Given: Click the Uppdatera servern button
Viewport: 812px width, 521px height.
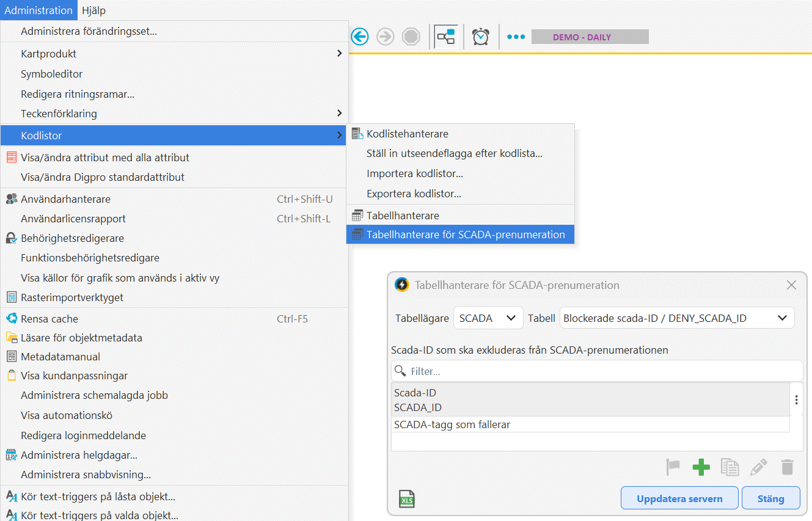Looking at the screenshot, I should coord(679,498).
